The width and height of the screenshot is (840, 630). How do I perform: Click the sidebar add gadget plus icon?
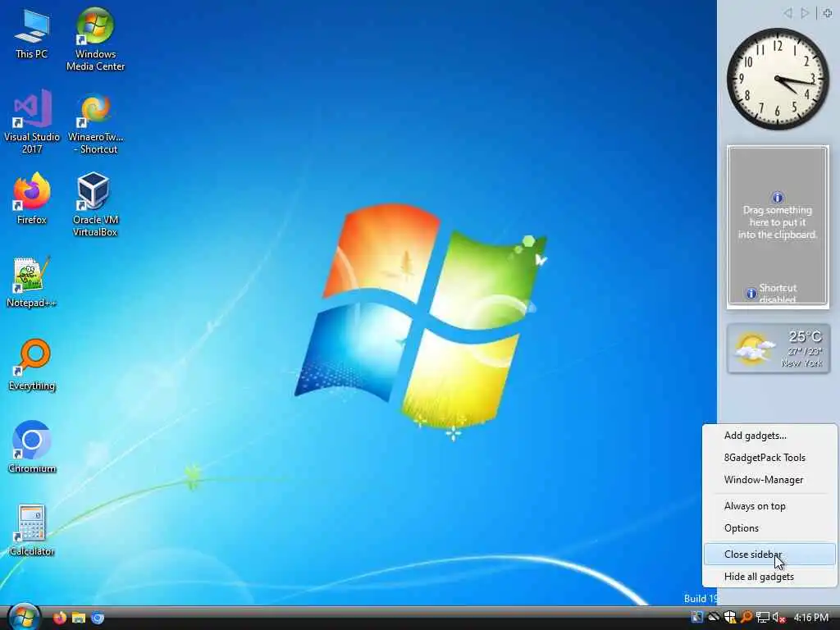(827, 13)
